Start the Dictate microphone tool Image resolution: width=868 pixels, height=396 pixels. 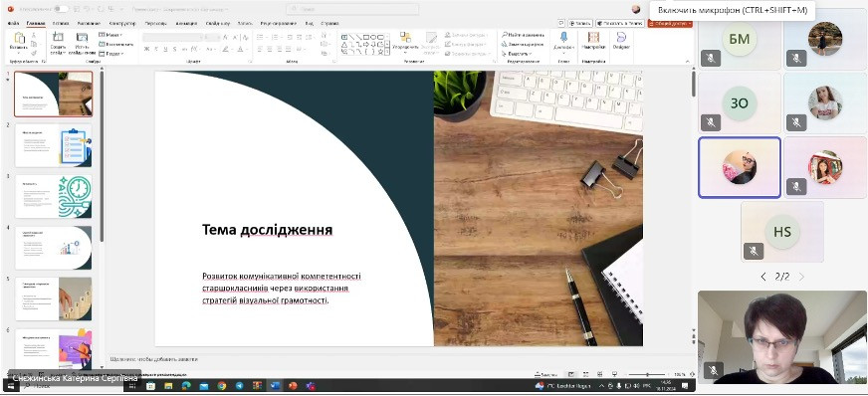(563, 41)
